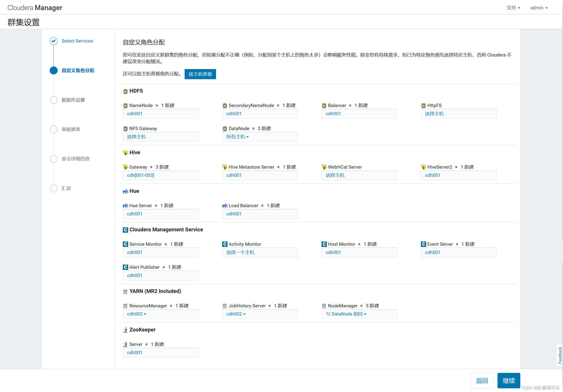Click Alert Publisher cdh001 host field
The height and width of the screenshot is (392, 563).
click(161, 275)
